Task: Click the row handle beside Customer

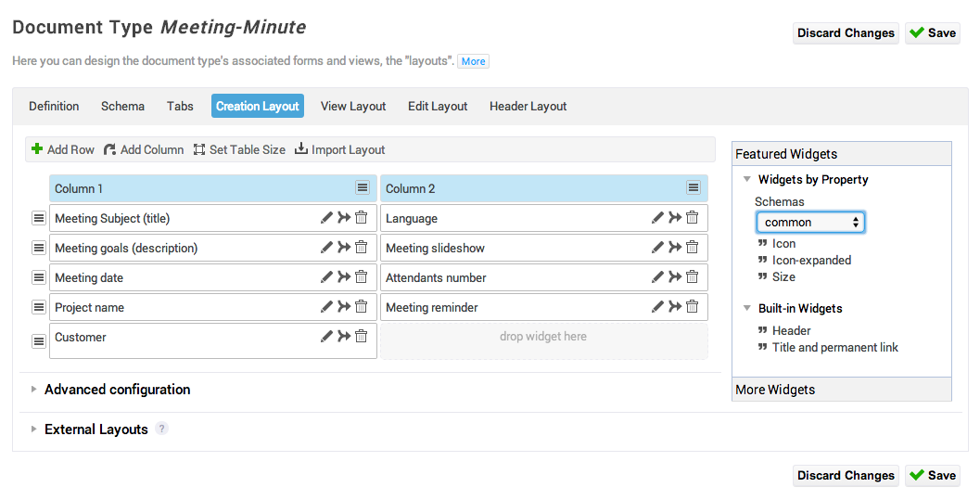Action: (39, 341)
